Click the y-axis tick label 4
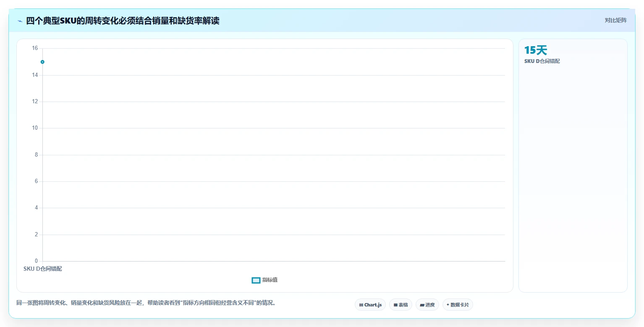 tap(36, 208)
